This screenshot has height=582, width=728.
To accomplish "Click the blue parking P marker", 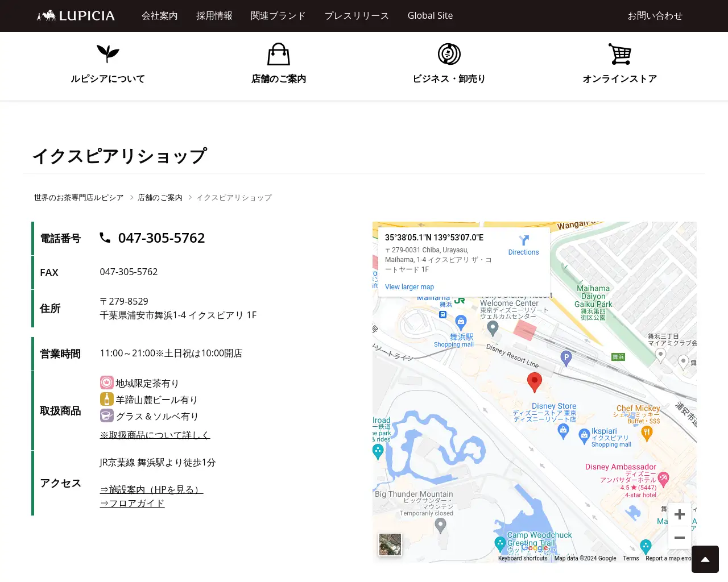I will (566, 357).
